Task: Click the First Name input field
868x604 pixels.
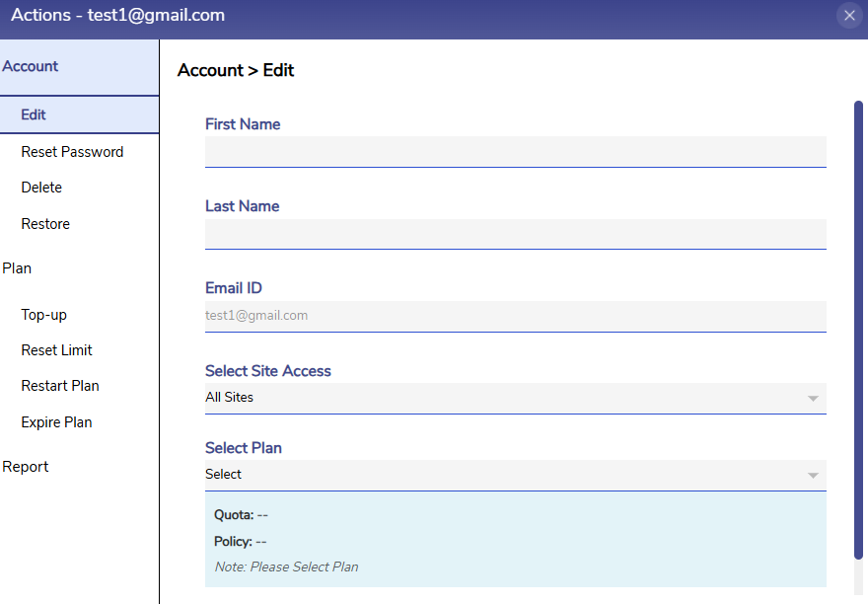Action: point(515,152)
